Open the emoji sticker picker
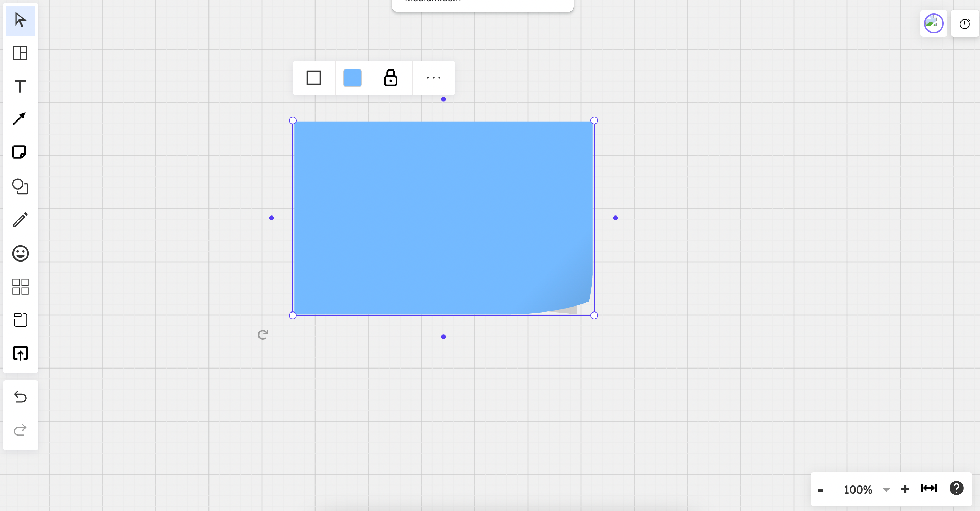Screen dimensions: 980x511 [20, 253]
